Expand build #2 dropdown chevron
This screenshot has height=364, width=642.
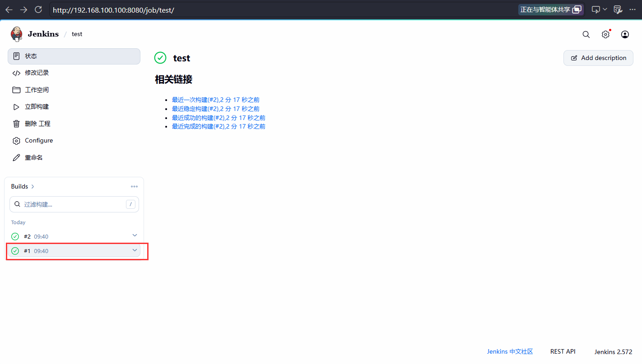click(135, 235)
